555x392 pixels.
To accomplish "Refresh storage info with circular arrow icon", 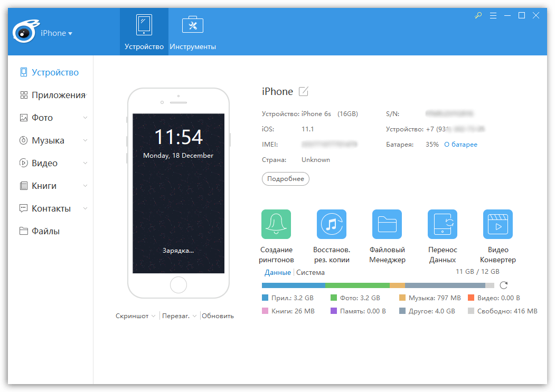I will point(504,285).
